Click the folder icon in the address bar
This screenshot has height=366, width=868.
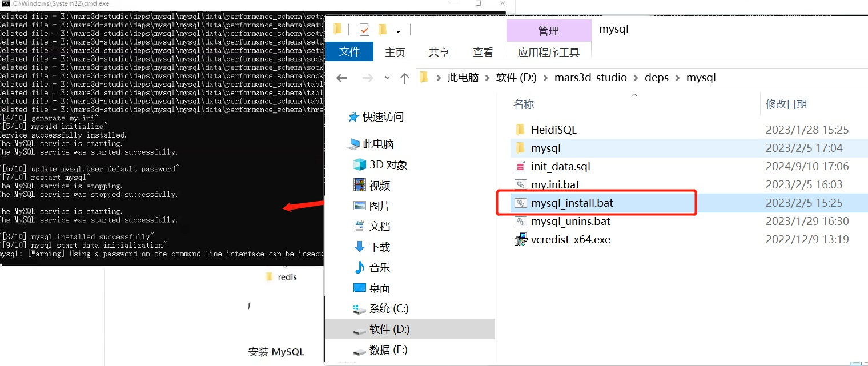tap(424, 77)
